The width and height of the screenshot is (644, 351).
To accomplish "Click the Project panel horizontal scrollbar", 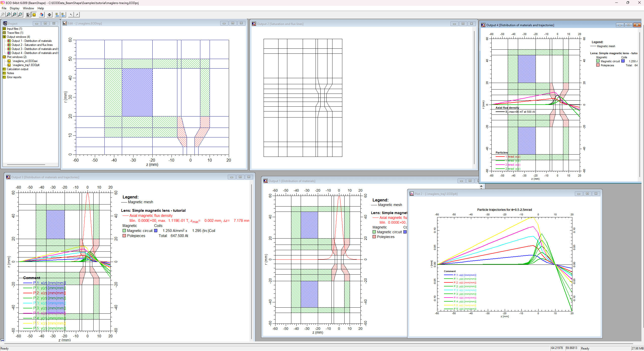I will [26, 165].
